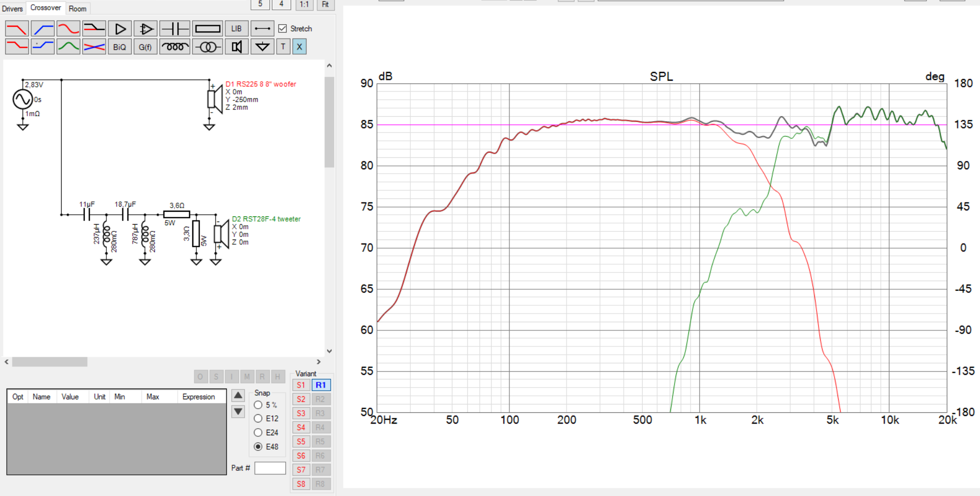Select the 2,83V voltage source
The height and width of the screenshot is (496, 980).
[23, 99]
